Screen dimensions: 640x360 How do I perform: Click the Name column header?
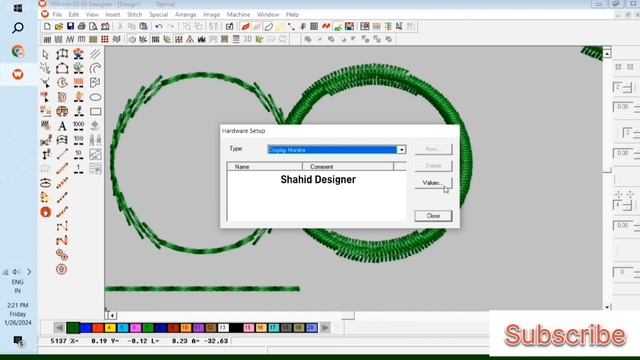[264, 167]
